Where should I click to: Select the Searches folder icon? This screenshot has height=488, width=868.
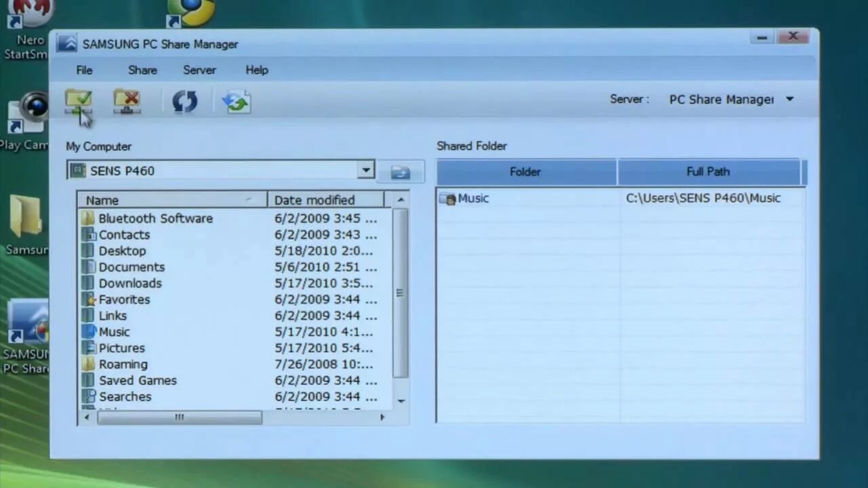(x=88, y=397)
